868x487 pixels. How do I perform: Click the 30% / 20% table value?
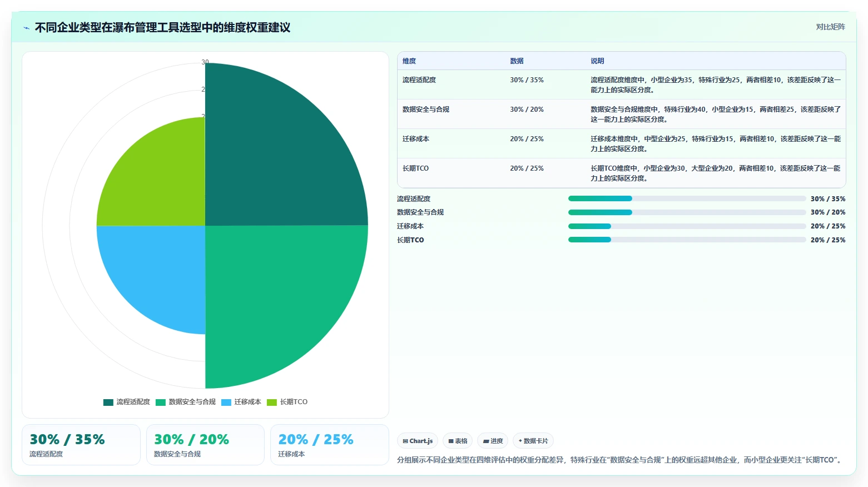pos(527,110)
